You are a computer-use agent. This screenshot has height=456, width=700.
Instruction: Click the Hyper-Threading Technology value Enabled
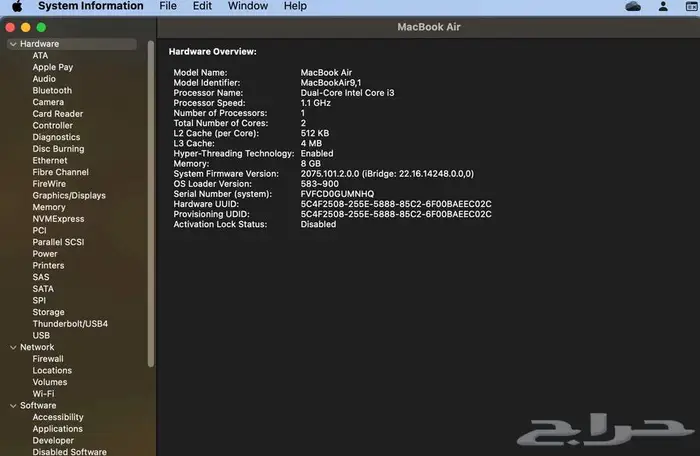pos(317,153)
